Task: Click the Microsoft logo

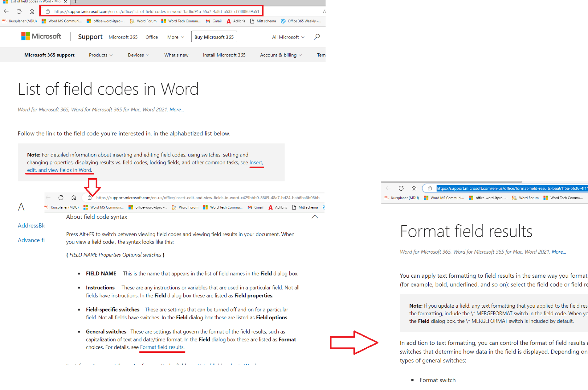Action: 41,36
